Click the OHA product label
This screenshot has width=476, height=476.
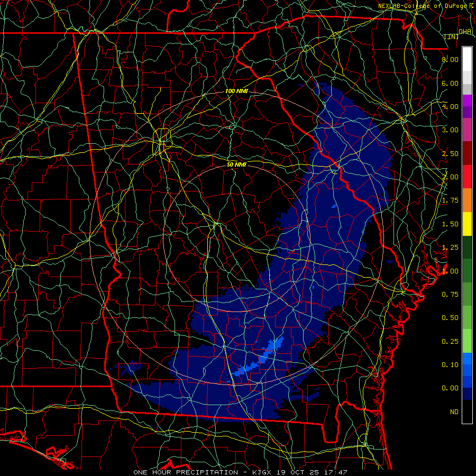(465, 32)
